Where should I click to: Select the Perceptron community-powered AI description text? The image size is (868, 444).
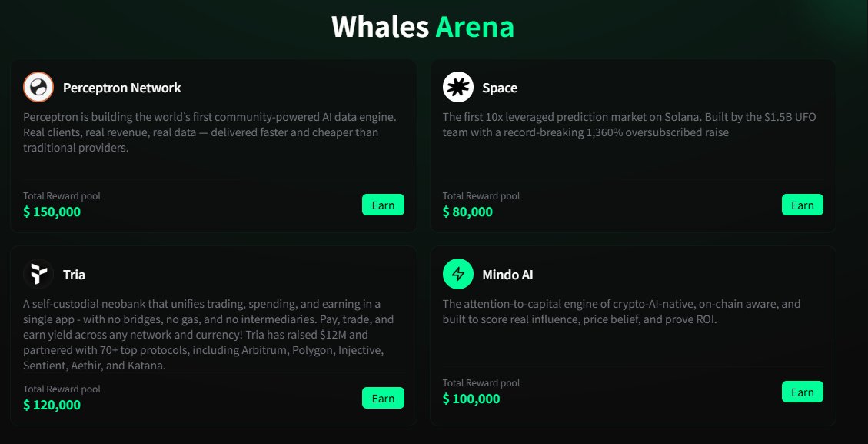tap(209, 132)
